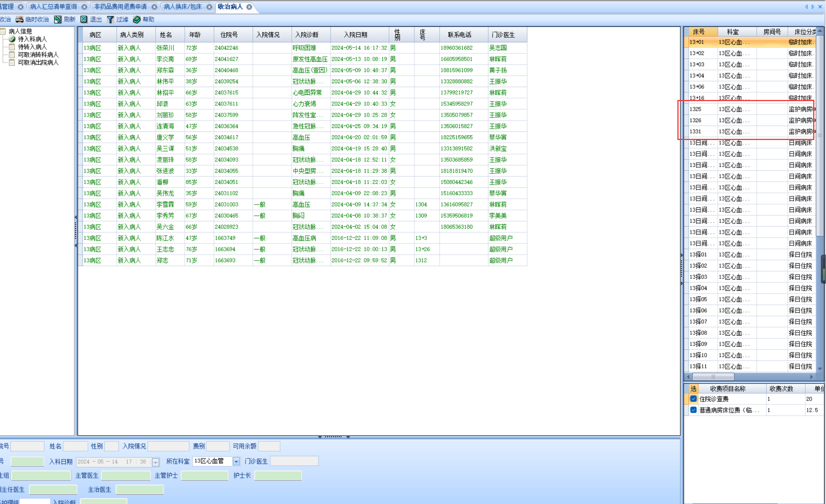Image resolution: width=826 pixels, height=504 pixels.
Task: Click the 门诊医生 input field
Action: 294,461
